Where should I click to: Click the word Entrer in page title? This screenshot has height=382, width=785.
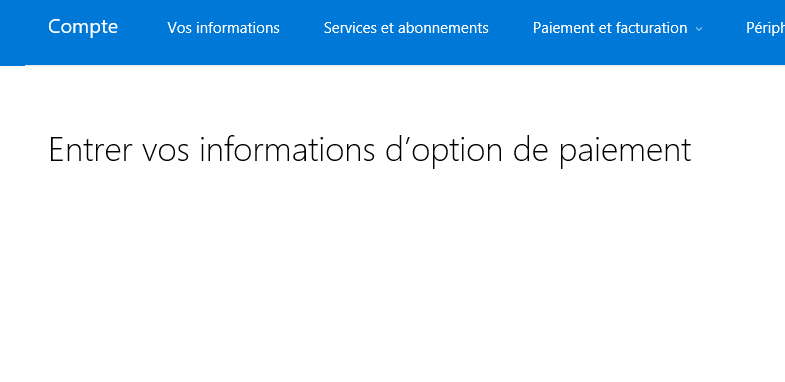91,149
